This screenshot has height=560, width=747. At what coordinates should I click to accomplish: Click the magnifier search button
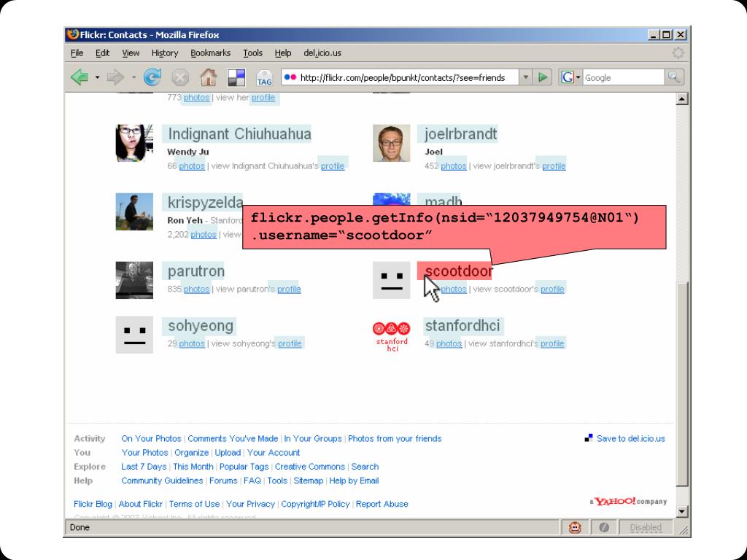pyautogui.click(x=674, y=77)
